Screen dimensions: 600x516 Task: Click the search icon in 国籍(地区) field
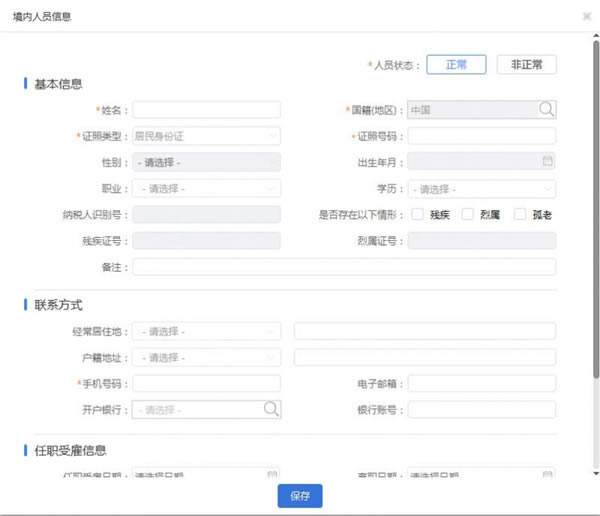point(546,110)
